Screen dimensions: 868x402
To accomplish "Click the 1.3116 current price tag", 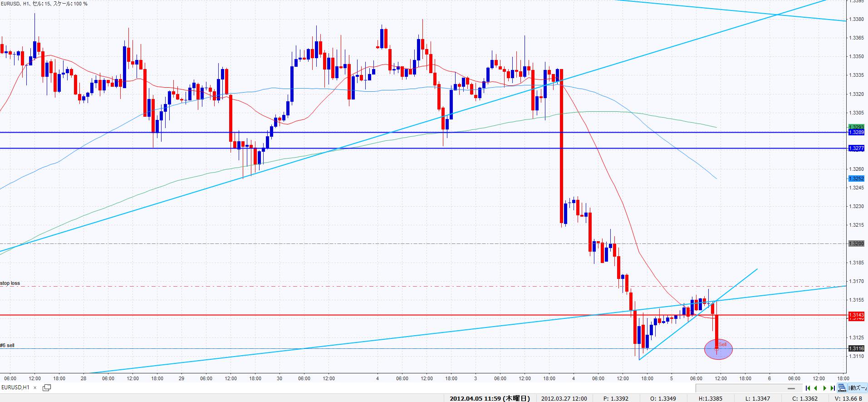I will pos(856,348).
